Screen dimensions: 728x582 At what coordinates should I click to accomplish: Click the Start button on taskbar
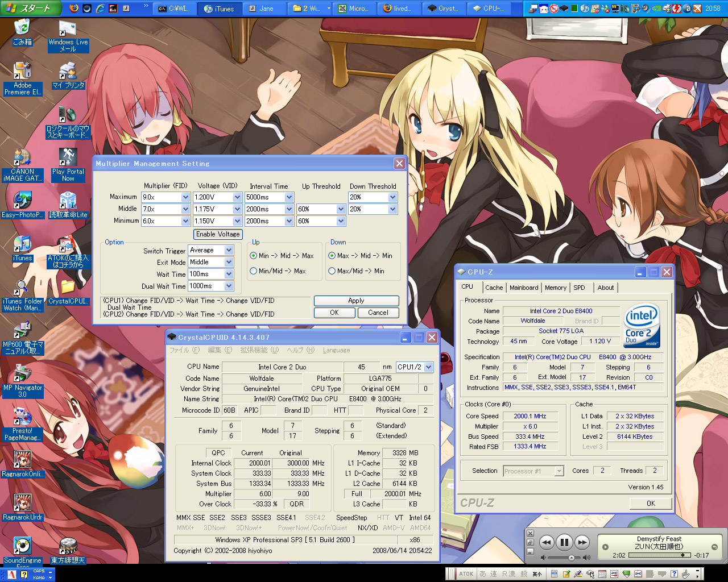(31, 9)
